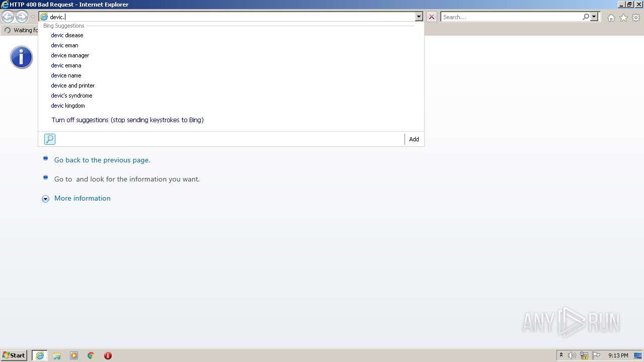
Task: Click the 'More information' link text
Action: tap(83, 198)
